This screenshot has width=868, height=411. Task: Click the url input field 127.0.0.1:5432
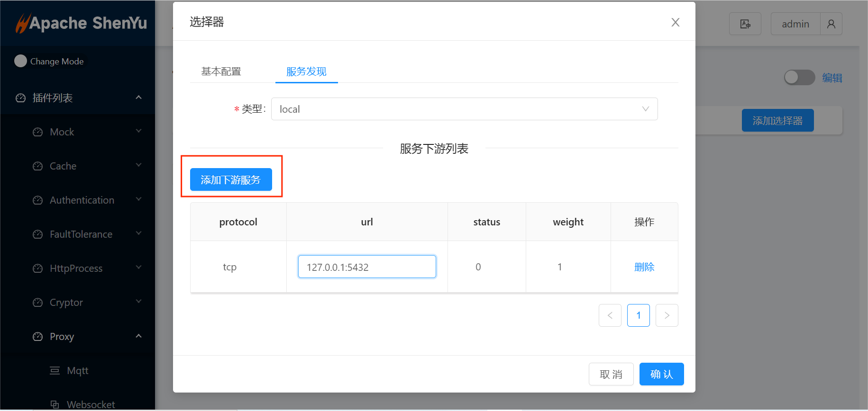(x=366, y=267)
